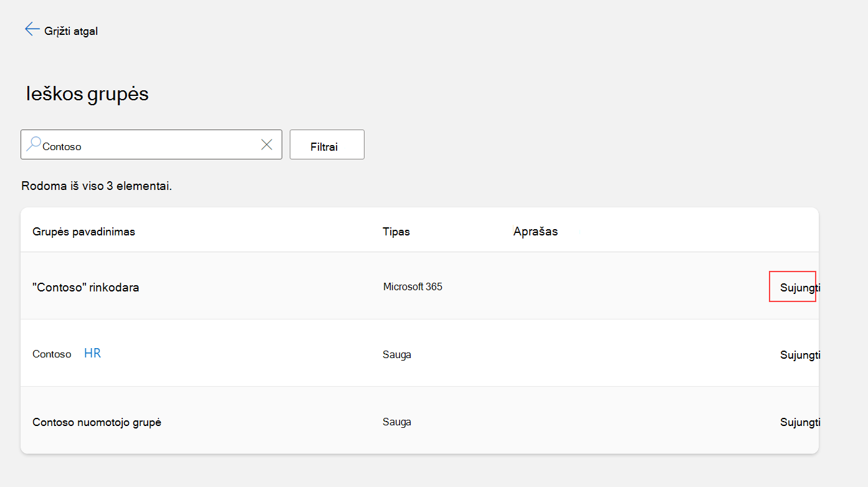
Task: Select the "Contoso" rinkodara group name
Action: click(85, 288)
